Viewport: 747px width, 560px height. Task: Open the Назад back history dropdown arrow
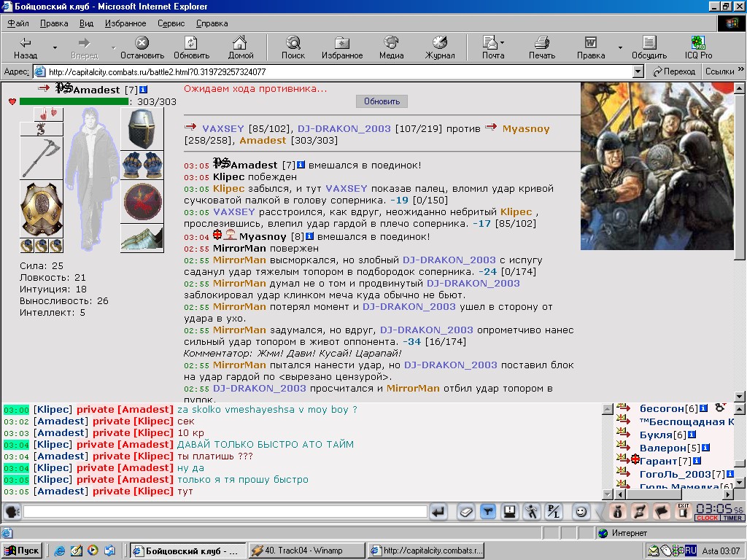(55, 47)
